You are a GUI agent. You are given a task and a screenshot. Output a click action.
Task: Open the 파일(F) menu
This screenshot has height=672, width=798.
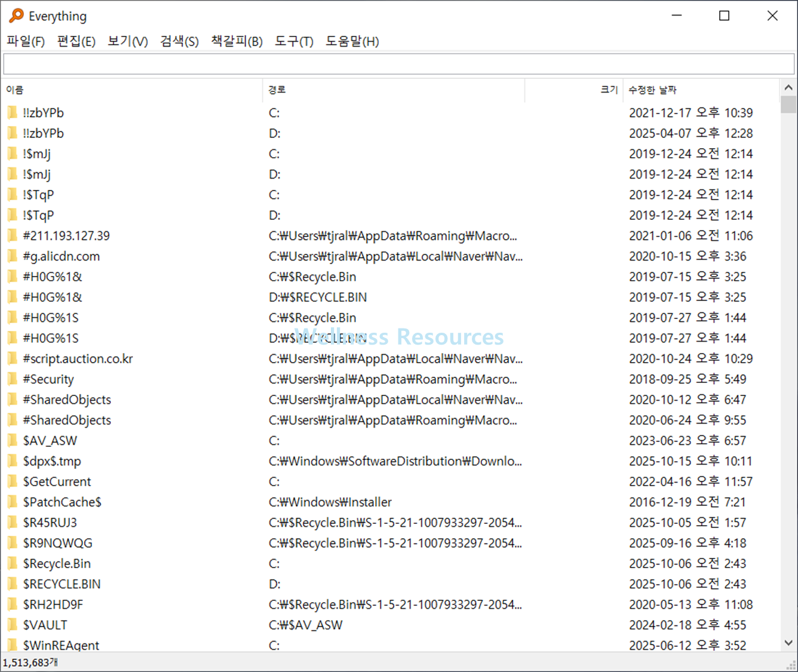[x=26, y=41]
